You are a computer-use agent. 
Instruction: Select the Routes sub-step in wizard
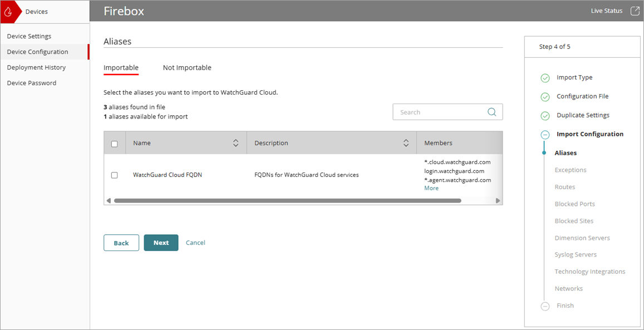click(565, 187)
